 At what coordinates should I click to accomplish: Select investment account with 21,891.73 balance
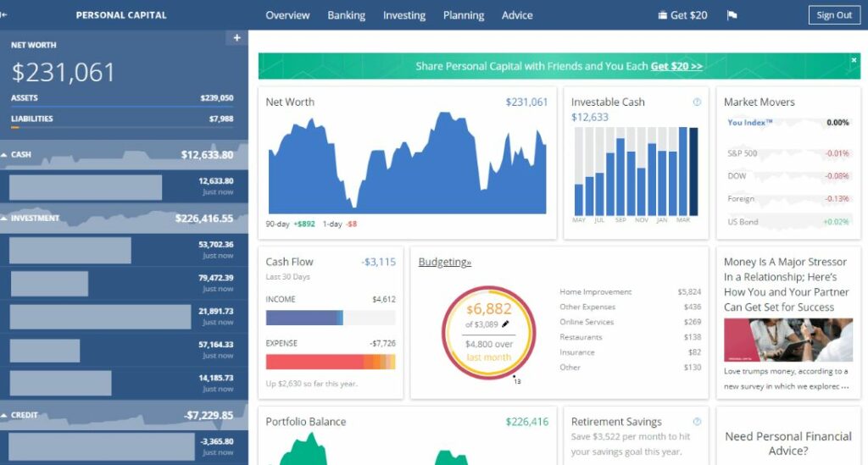pyautogui.click(x=124, y=317)
